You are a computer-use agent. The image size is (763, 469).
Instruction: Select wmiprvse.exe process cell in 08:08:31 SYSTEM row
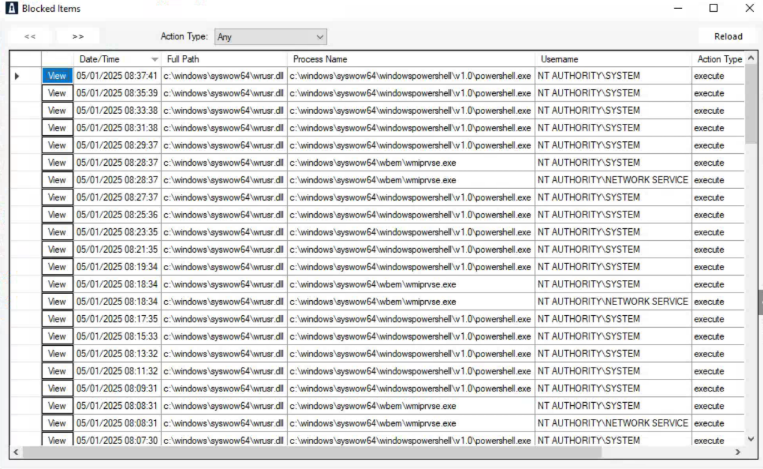coord(411,406)
